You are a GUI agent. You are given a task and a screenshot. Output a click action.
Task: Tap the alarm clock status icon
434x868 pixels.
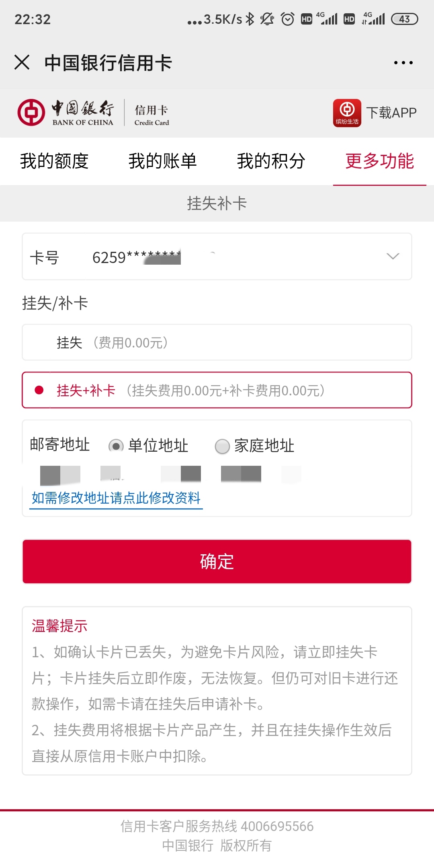click(x=287, y=19)
